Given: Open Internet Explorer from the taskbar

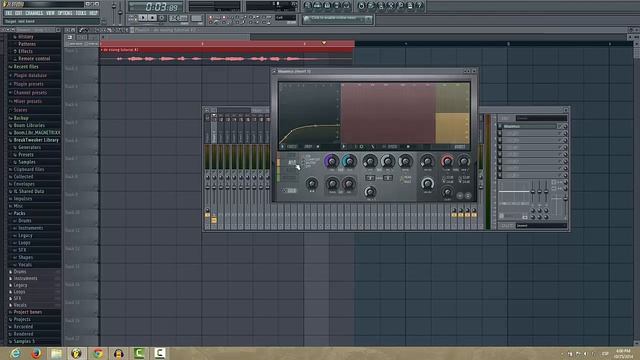Looking at the screenshot, I should click(x=15, y=353).
